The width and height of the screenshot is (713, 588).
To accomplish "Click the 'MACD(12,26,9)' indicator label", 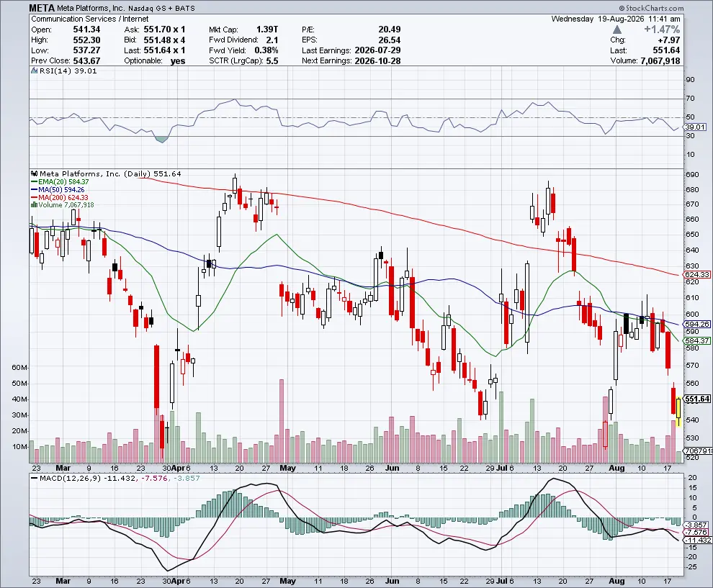I will tap(70, 478).
